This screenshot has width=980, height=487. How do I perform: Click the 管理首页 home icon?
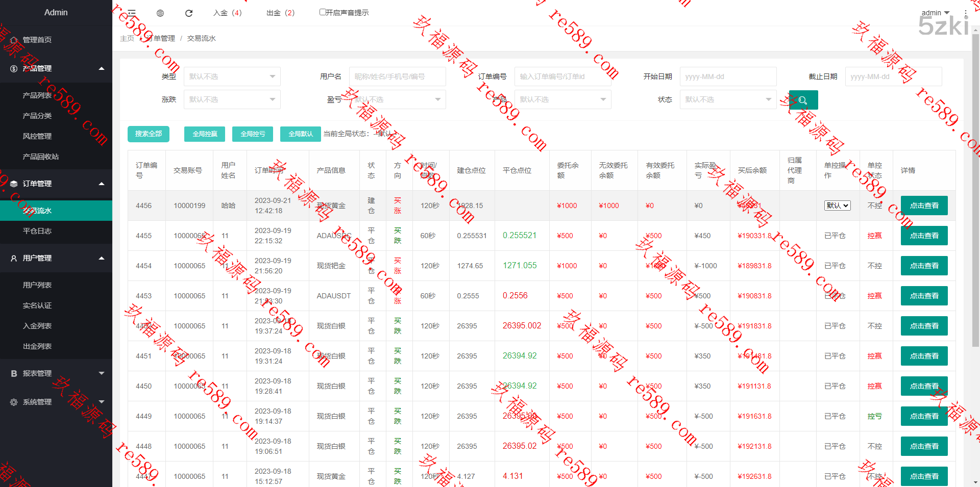[14, 40]
